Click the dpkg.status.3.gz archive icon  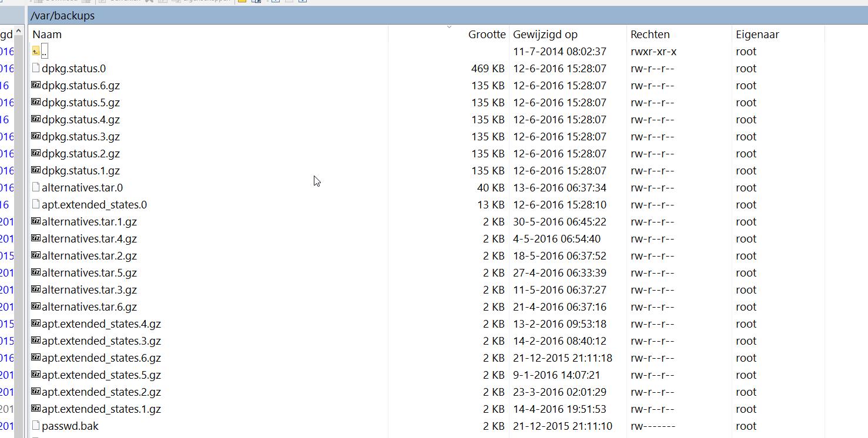click(x=36, y=136)
